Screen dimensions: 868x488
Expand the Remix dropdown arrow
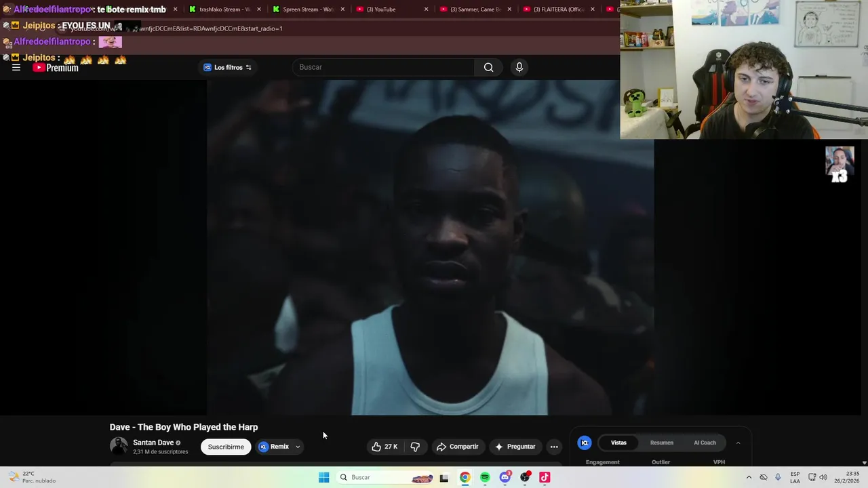click(x=298, y=447)
